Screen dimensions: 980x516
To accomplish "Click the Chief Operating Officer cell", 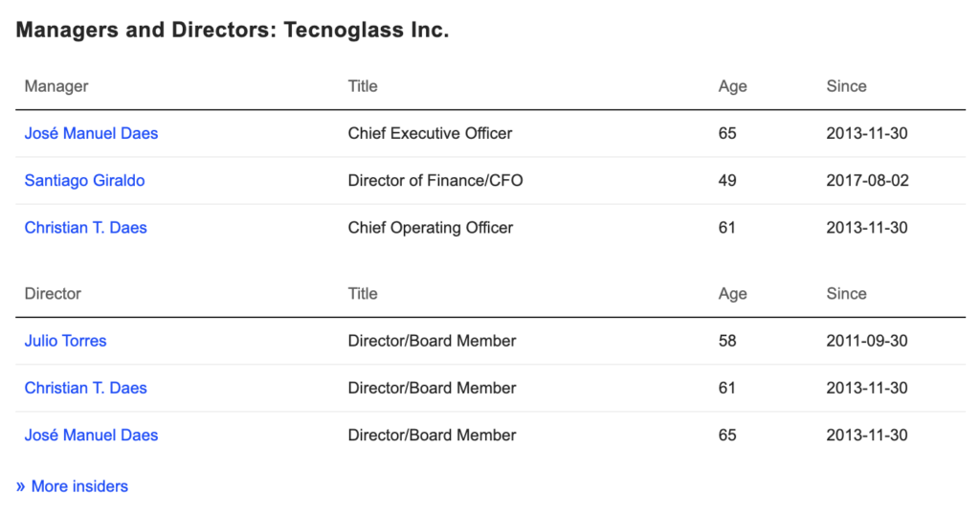I will tap(430, 228).
